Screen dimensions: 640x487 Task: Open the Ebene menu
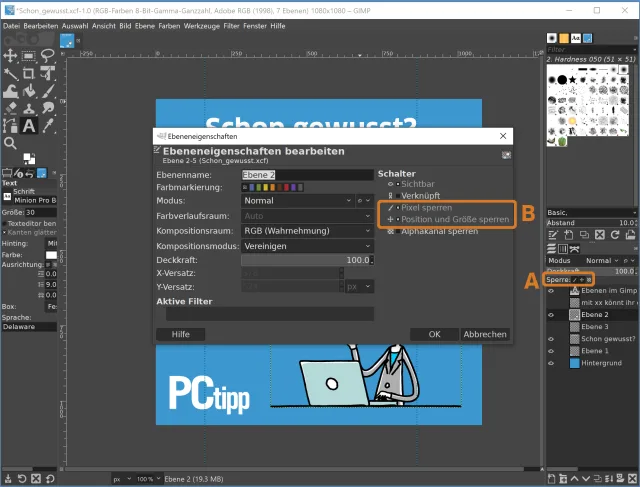[145, 26]
